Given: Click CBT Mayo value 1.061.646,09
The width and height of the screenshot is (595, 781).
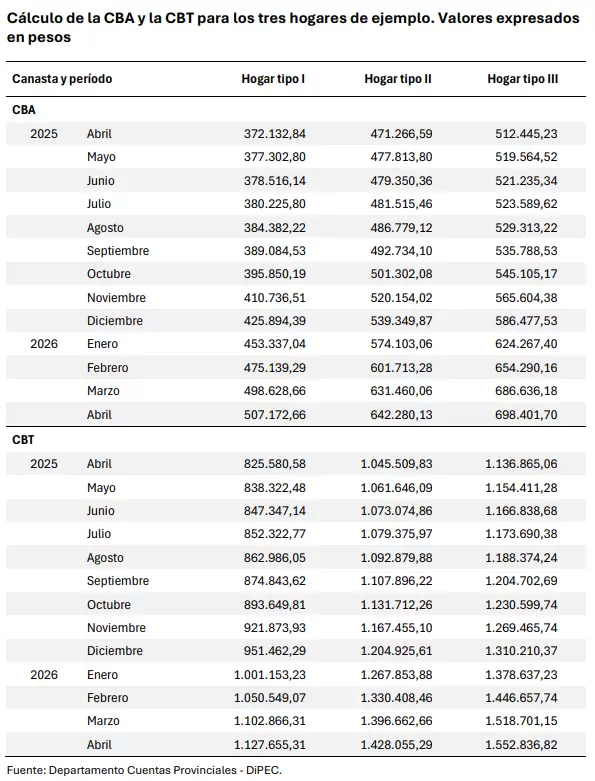Looking at the screenshot, I should (396, 488).
